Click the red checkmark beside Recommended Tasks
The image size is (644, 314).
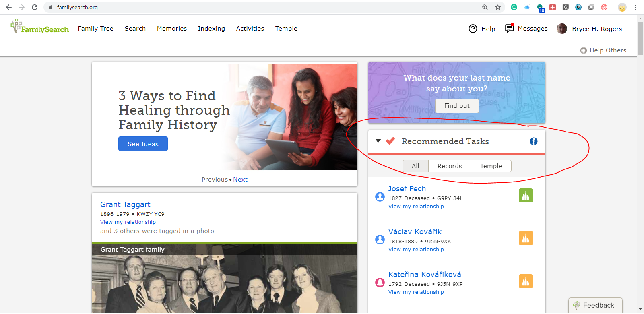[390, 141]
